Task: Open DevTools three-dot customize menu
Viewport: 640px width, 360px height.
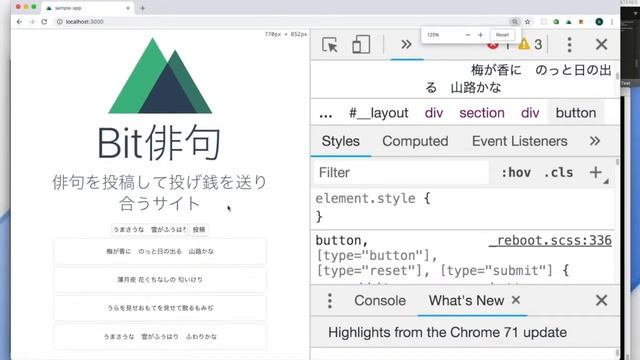Action: pyautogui.click(x=569, y=44)
